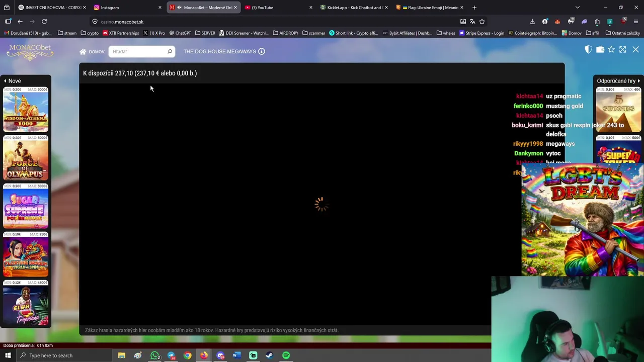Click the MONACObet logo
The width and height of the screenshot is (644, 362).
click(x=30, y=51)
